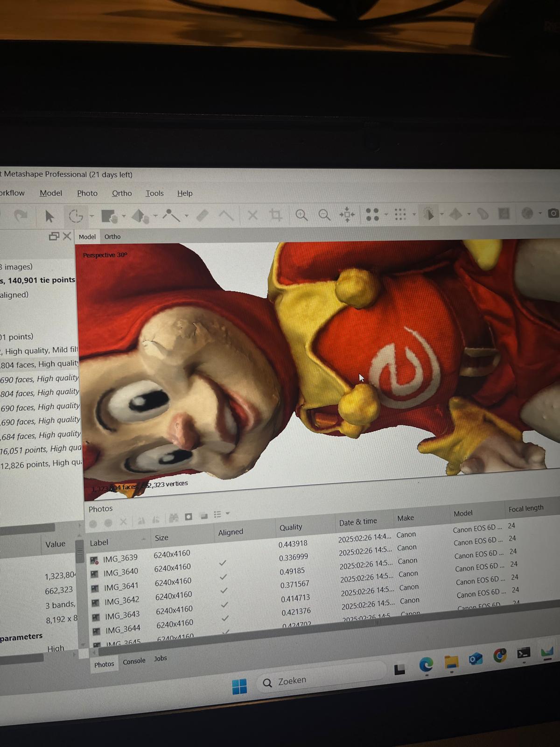Open the selection tool dropdown arrow
The width and height of the screenshot is (560, 747).
tap(92, 216)
